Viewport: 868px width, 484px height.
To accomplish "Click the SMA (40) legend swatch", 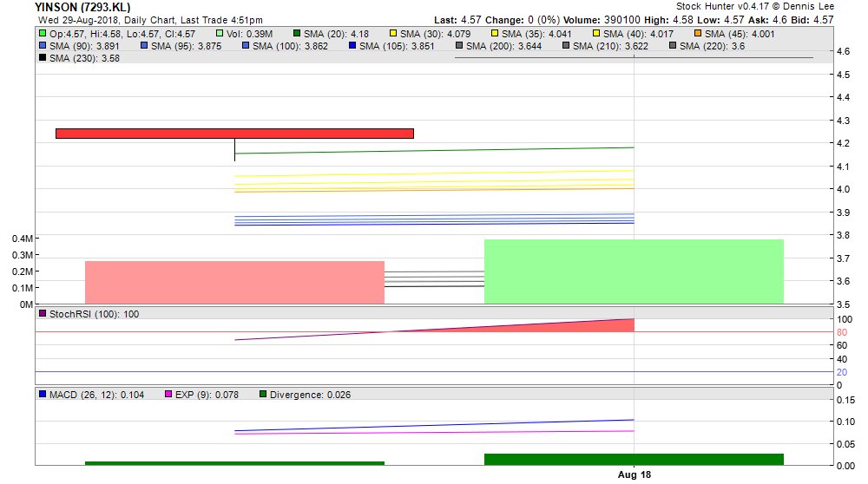I will point(596,34).
